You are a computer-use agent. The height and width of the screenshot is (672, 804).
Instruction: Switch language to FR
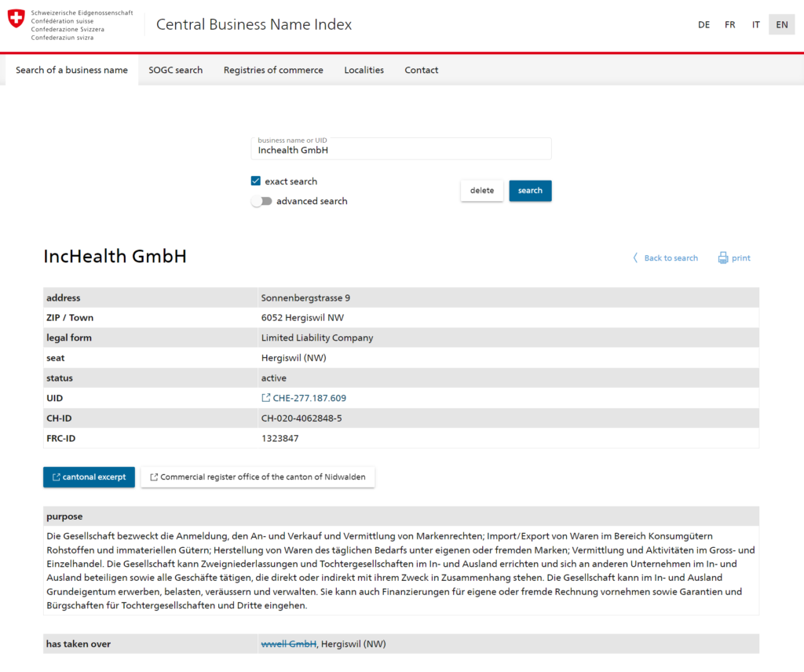point(730,24)
